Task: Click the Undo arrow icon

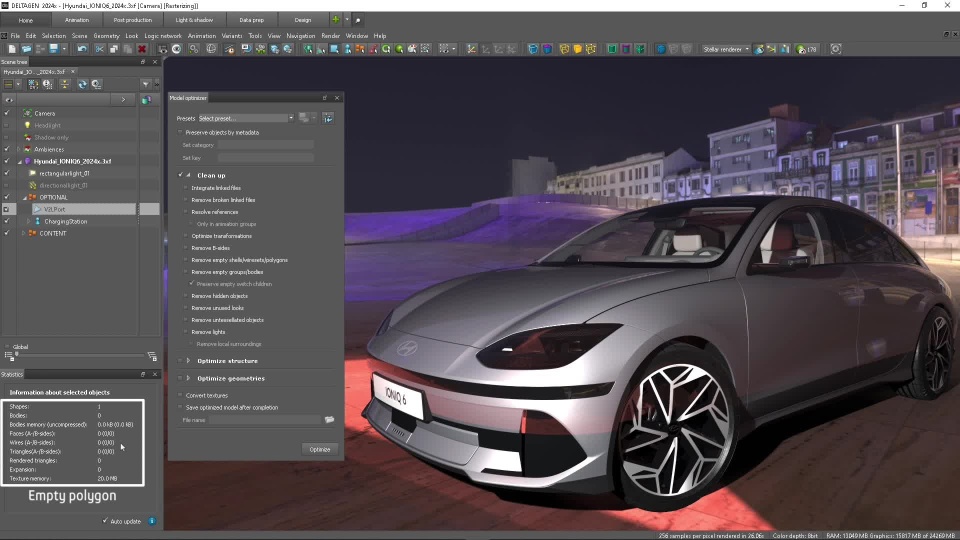Action: click(x=82, y=49)
